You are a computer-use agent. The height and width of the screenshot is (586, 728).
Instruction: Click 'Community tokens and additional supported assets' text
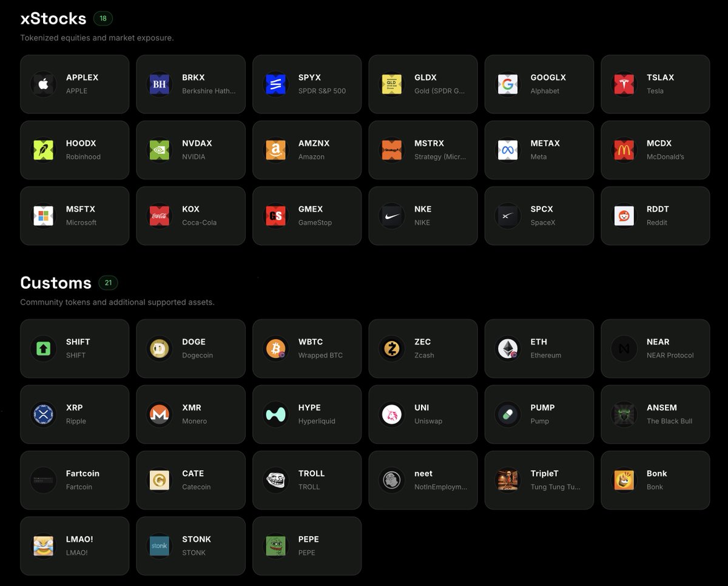tap(117, 302)
